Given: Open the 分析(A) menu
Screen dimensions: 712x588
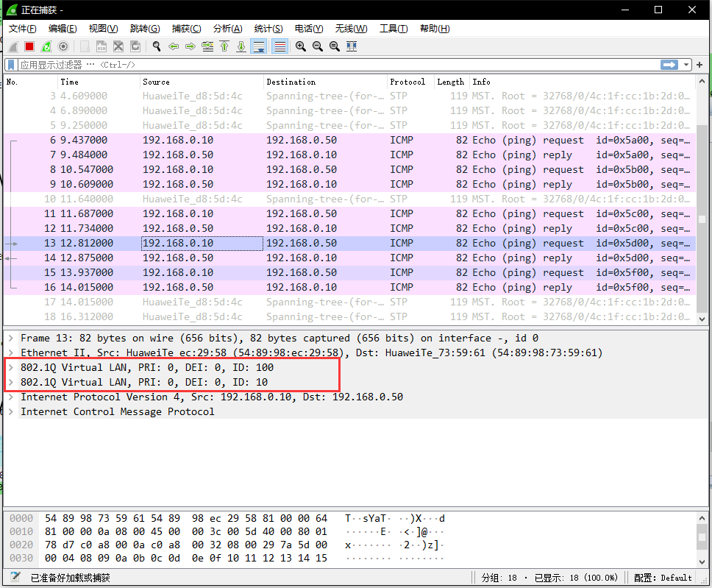Looking at the screenshot, I should tap(227, 29).
